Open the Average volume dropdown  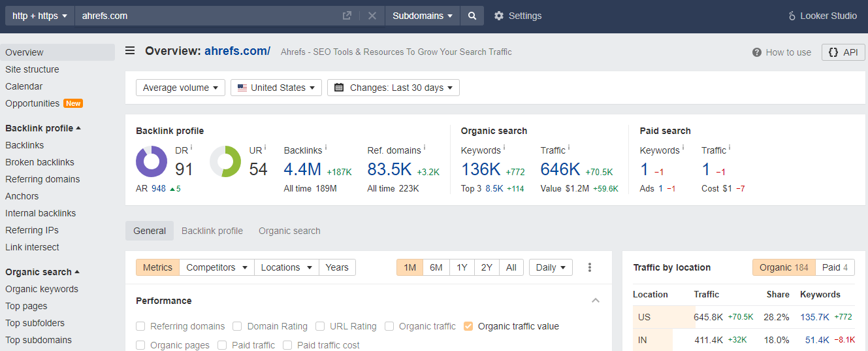click(x=181, y=88)
